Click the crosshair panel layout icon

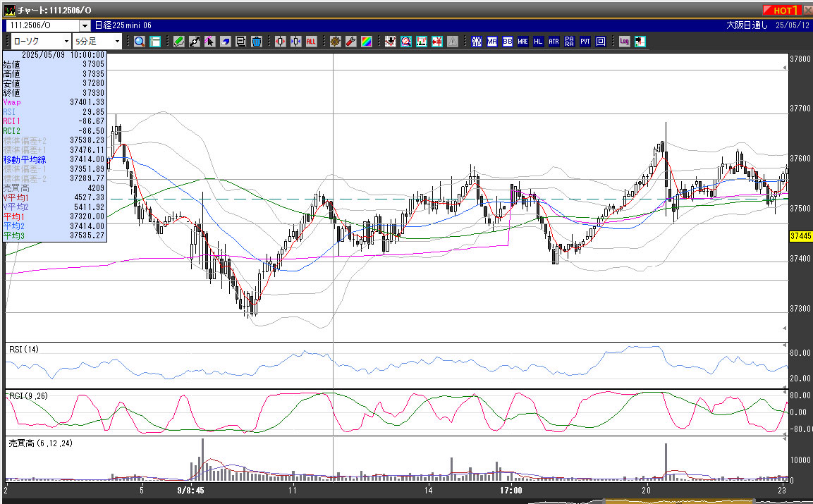[x=155, y=42]
